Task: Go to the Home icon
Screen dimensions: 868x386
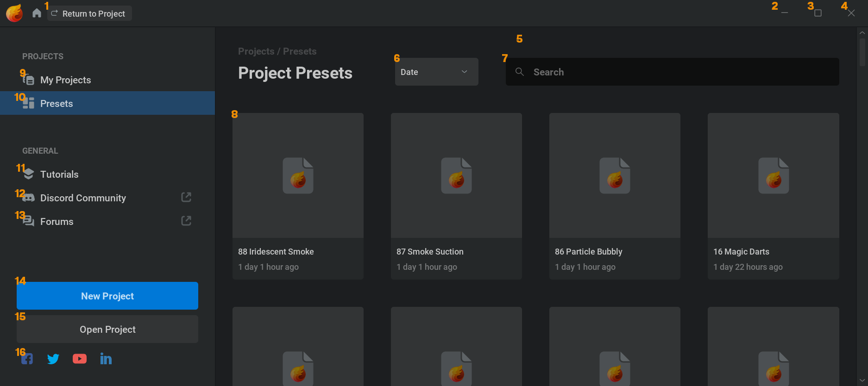Action: (x=37, y=13)
